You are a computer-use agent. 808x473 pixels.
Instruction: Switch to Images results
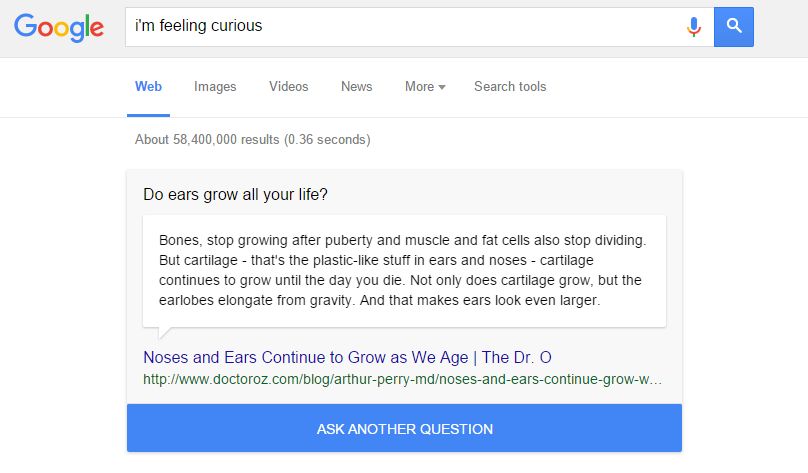coord(215,87)
